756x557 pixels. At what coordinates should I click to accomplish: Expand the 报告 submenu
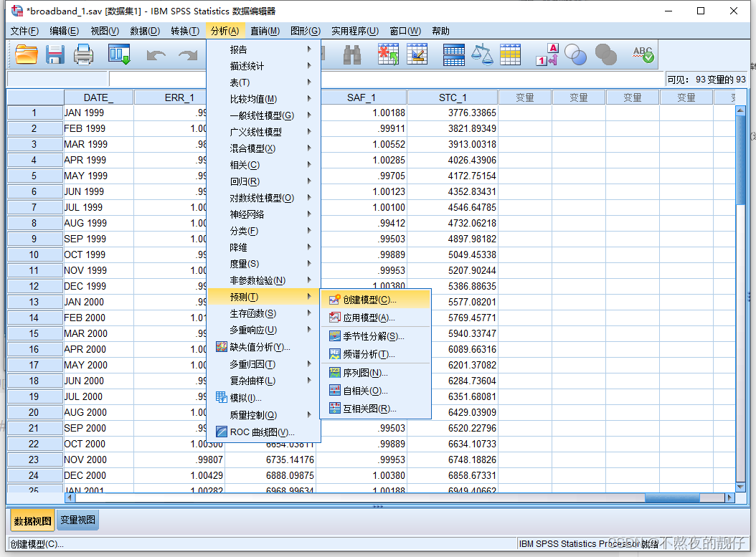click(264, 49)
